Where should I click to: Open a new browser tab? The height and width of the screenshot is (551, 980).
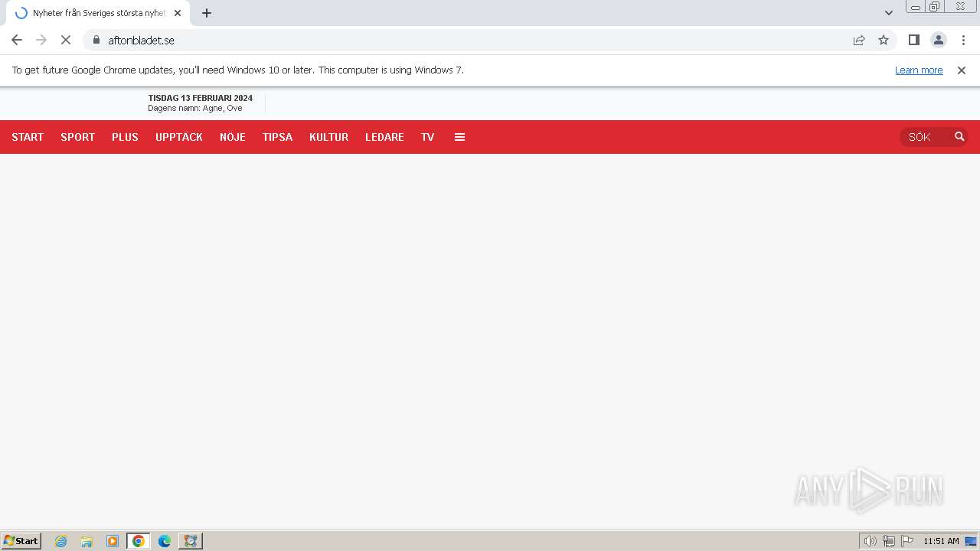[x=207, y=13]
